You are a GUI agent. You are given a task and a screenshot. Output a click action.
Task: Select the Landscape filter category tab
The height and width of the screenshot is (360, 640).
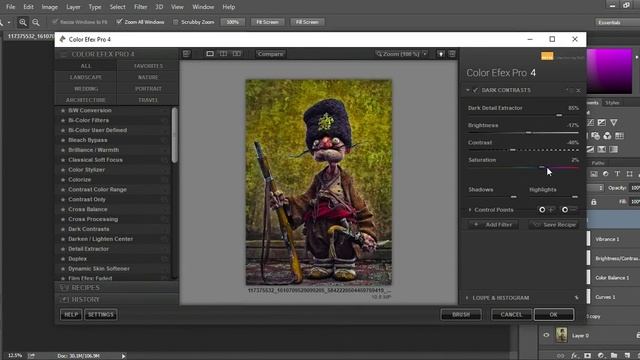86,77
